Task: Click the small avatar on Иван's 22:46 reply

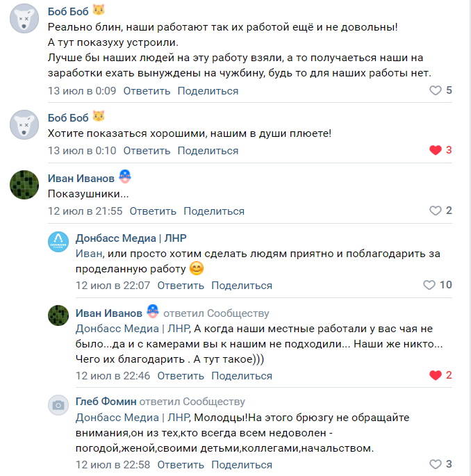Action: pyautogui.click(x=58, y=316)
